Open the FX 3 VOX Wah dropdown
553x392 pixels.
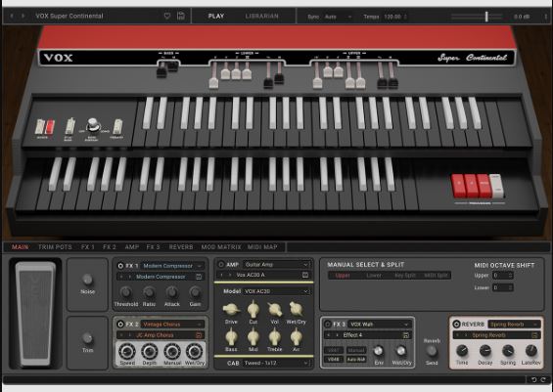pyautogui.click(x=380, y=324)
